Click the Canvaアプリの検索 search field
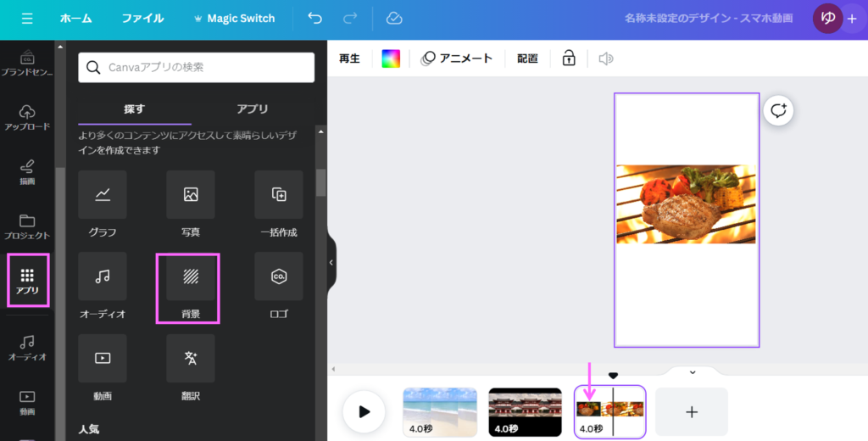Viewport: 868px width, 441px height. (x=197, y=66)
